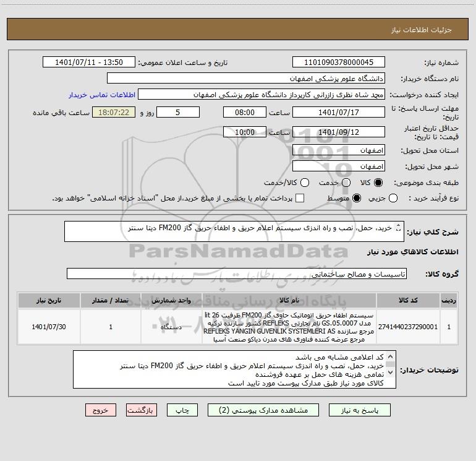Click the خروج exit button
The width and height of the screenshot is (476, 461).
click(101, 410)
